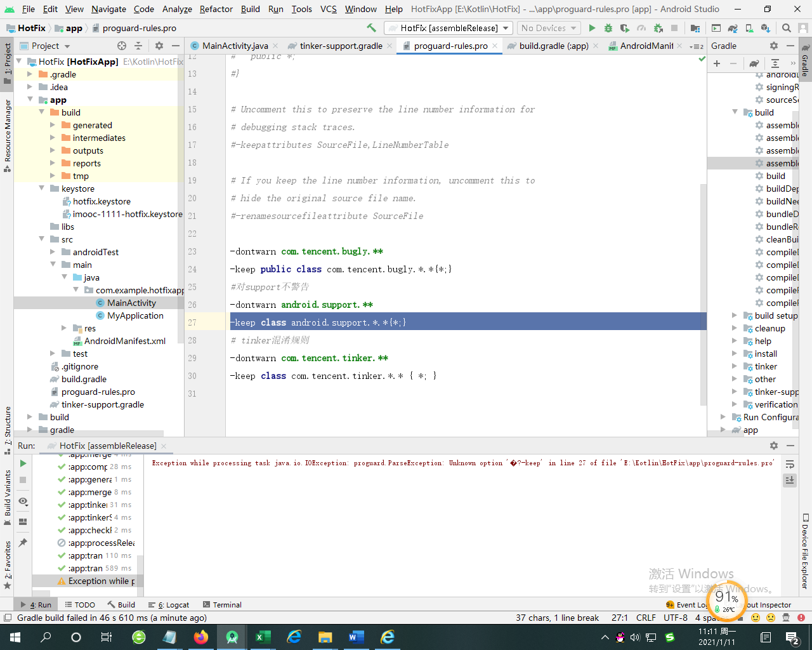Open the No Devices dropdown
The height and width of the screenshot is (650, 812).
(549, 28)
